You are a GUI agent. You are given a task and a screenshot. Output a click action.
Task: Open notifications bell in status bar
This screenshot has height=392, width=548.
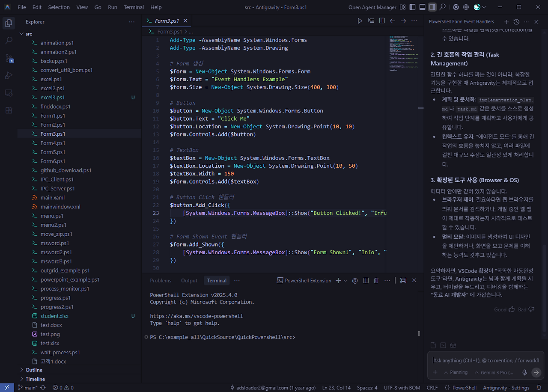[539, 388]
